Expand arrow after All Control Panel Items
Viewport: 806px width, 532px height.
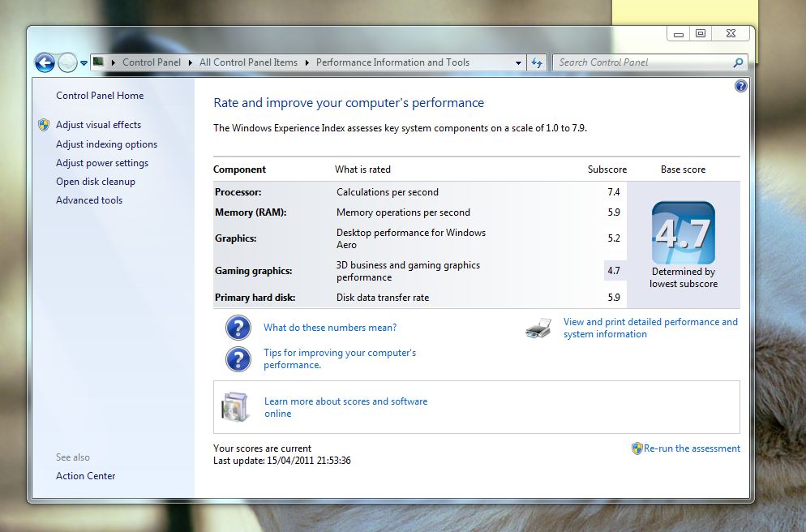point(307,62)
